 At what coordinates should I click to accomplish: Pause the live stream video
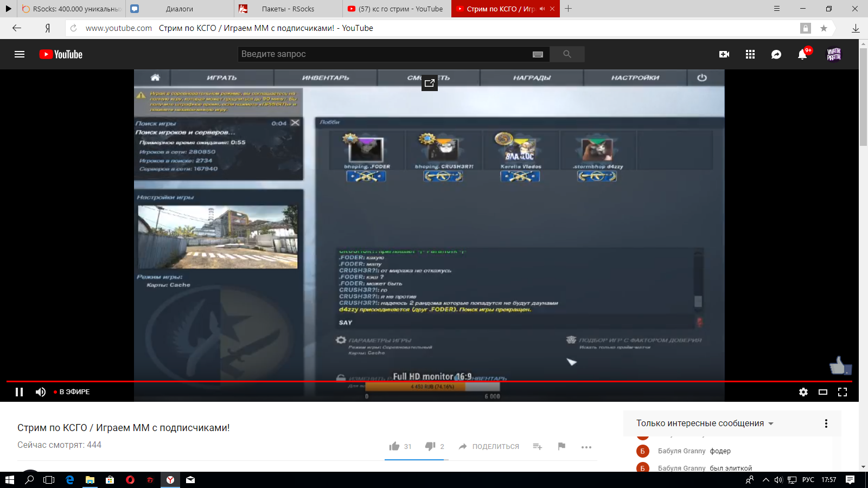(x=20, y=392)
